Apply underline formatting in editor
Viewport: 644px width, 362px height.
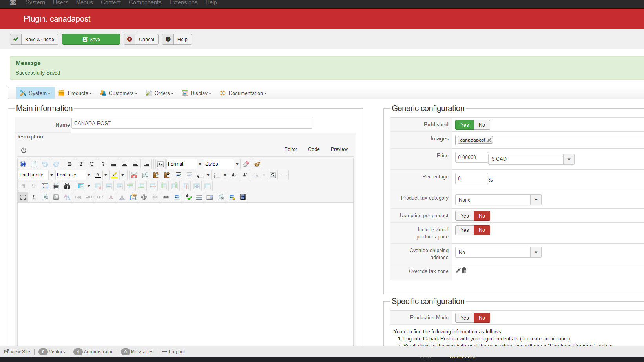pyautogui.click(x=92, y=164)
